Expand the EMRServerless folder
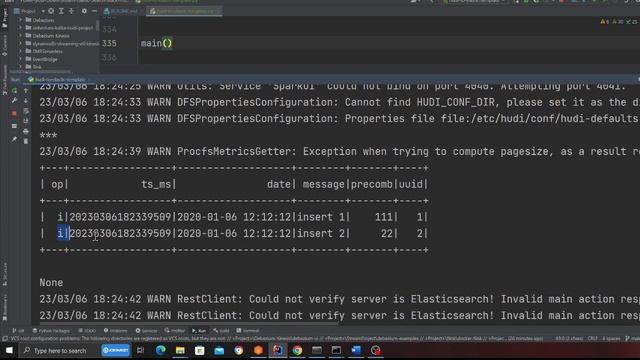The height and width of the screenshot is (360, 640). click(20, 51)
